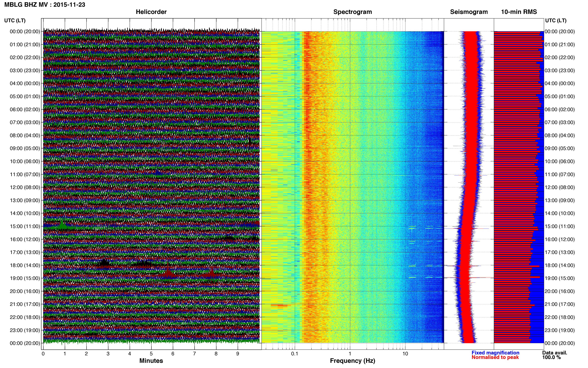The image size is (588, 368).
Task: Select the 10-min RMS panel heading
Action: 519,12
